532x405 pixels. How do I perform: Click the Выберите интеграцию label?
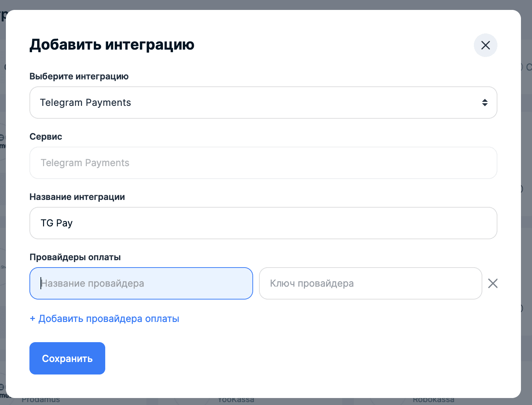79,76
